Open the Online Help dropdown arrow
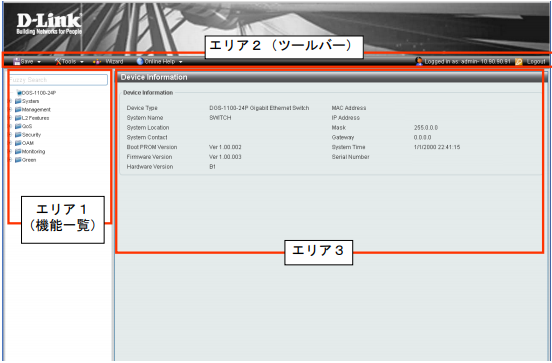The height and width of the screenshot is (363, 552). (x=181, y=62)
